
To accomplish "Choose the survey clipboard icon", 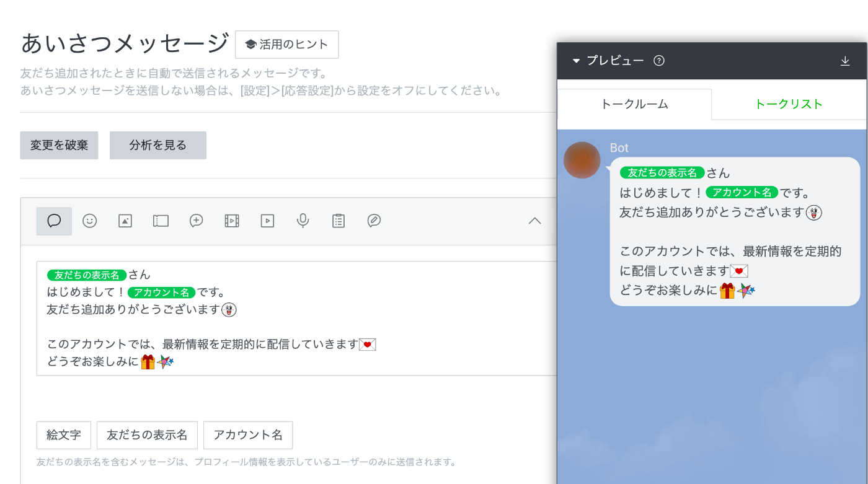I will click(339, 221).
